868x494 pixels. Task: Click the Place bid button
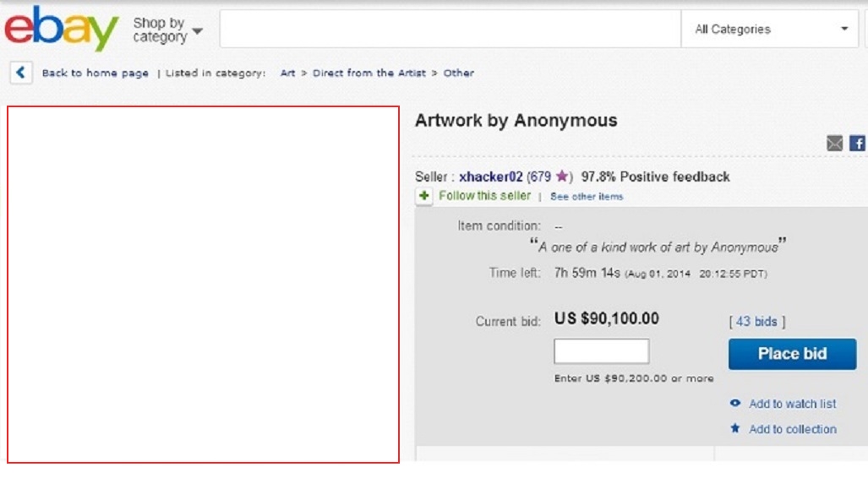[792, 354]
